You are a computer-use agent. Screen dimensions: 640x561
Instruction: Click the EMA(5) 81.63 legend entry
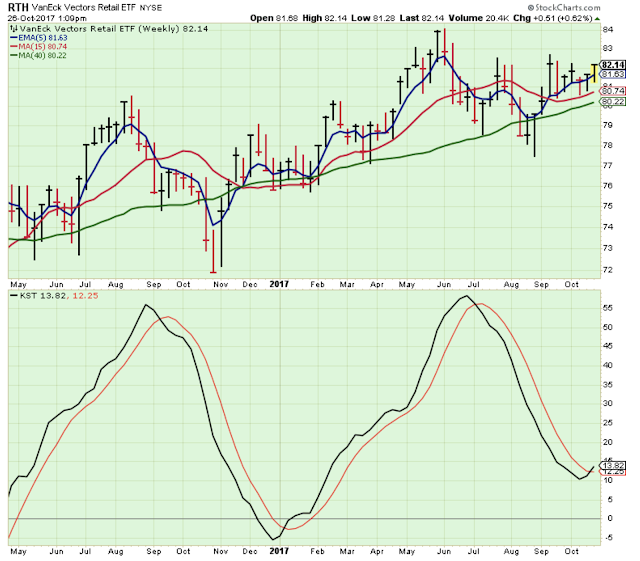click(39, 38)
